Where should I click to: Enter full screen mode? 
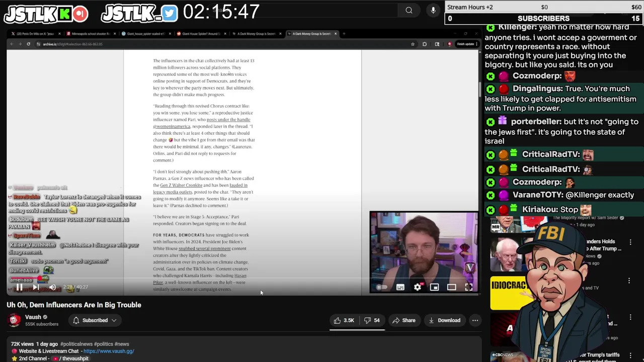(x=468, y=287)
